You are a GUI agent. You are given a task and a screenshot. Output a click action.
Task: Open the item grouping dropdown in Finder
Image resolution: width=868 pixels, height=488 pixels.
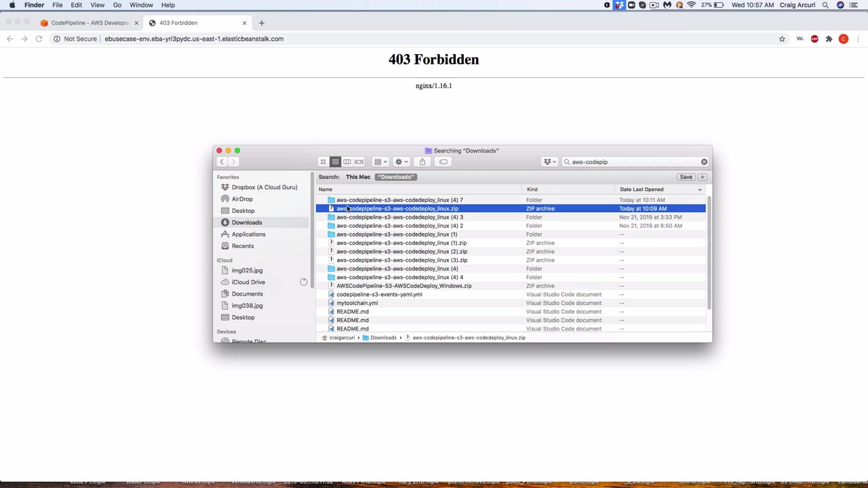point(381,162)
